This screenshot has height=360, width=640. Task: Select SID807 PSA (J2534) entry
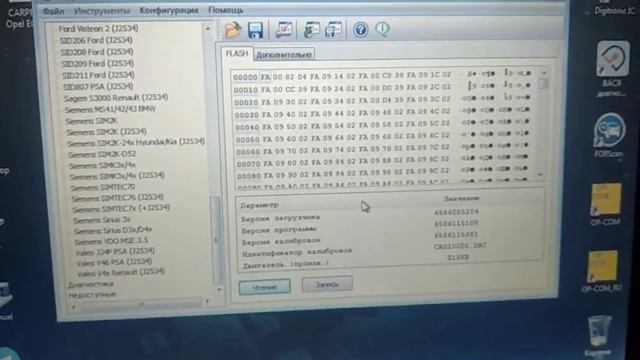98,86
